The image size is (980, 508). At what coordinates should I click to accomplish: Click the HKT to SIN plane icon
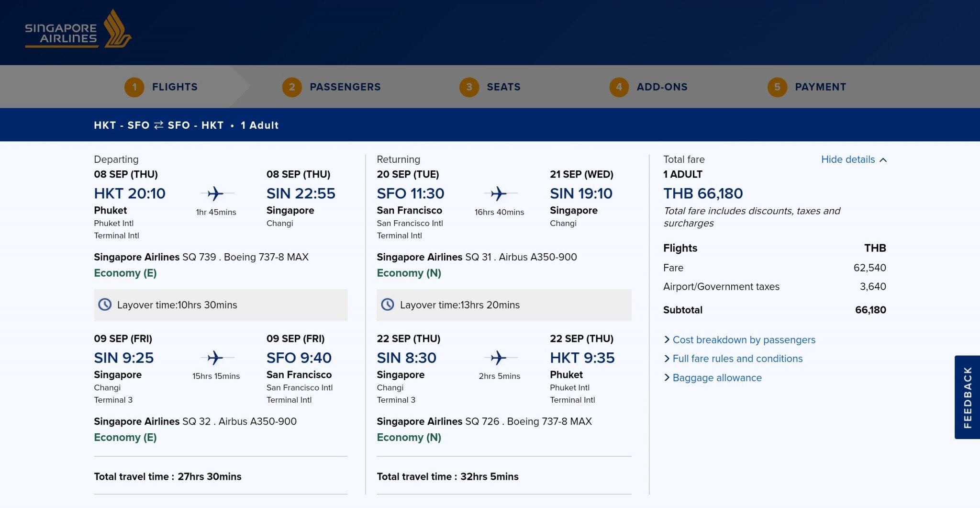tap(216, 193)
